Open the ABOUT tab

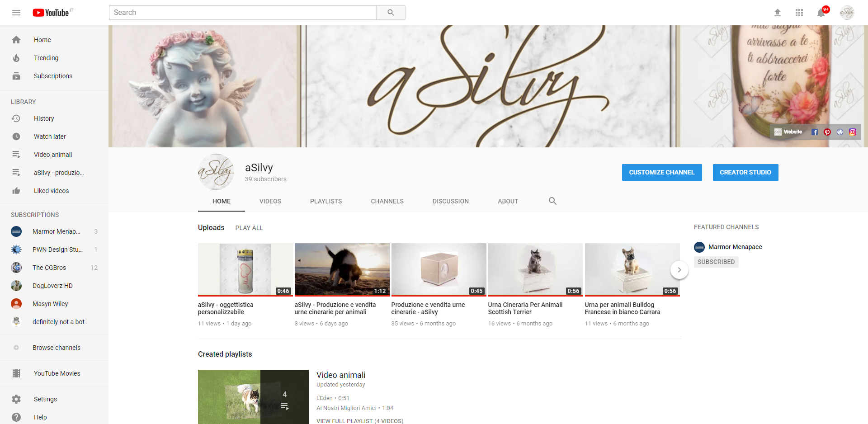[508, 201]
